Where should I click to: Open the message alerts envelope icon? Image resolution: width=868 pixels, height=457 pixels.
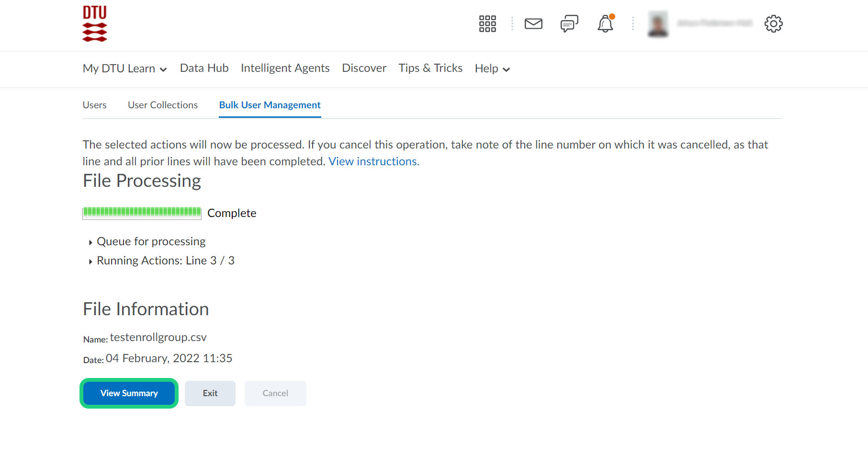point(533,23)
